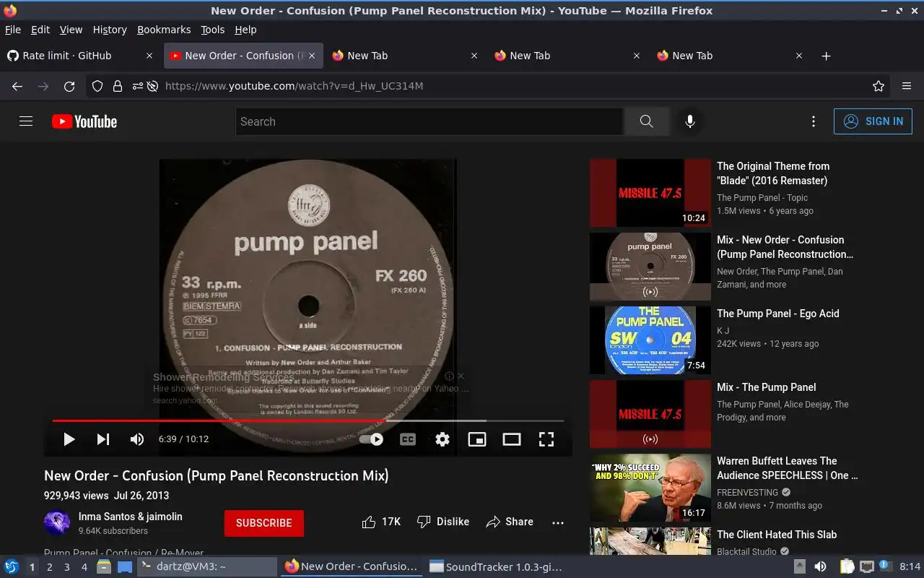
Task: Open the Help menu
Action: point(245,30)
